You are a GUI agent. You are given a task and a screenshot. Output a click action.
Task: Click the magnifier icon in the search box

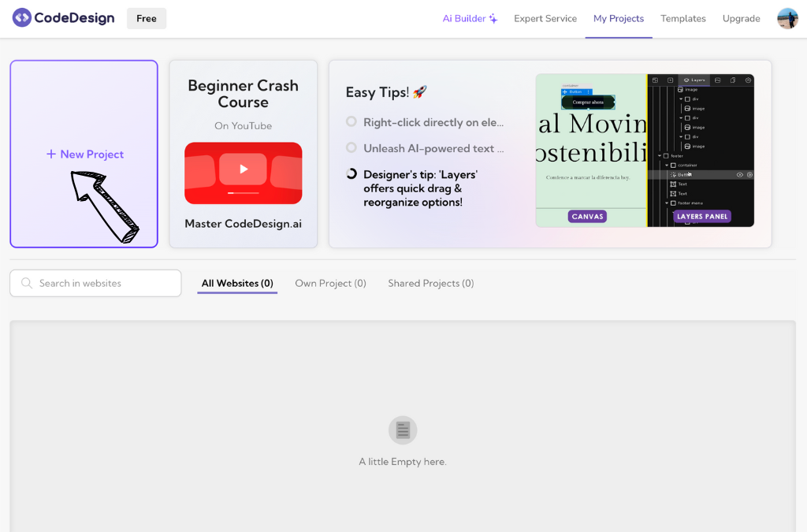click(x=27, y=283)
